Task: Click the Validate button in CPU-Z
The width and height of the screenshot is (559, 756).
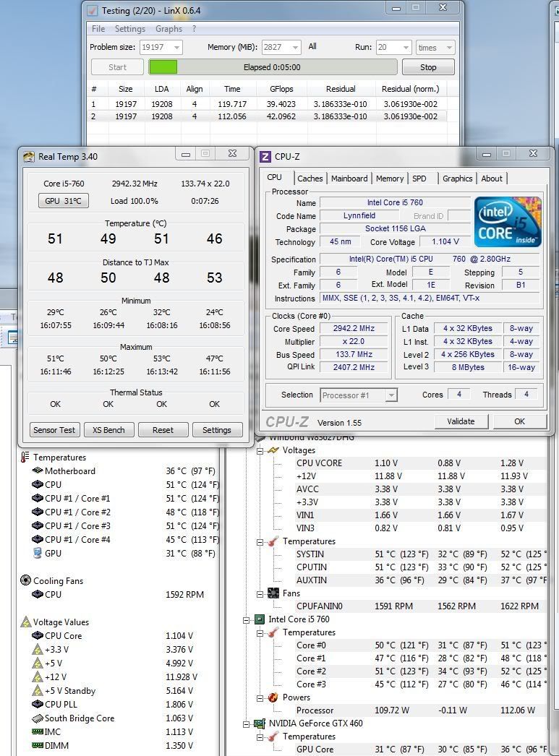Action: (461, 421)
